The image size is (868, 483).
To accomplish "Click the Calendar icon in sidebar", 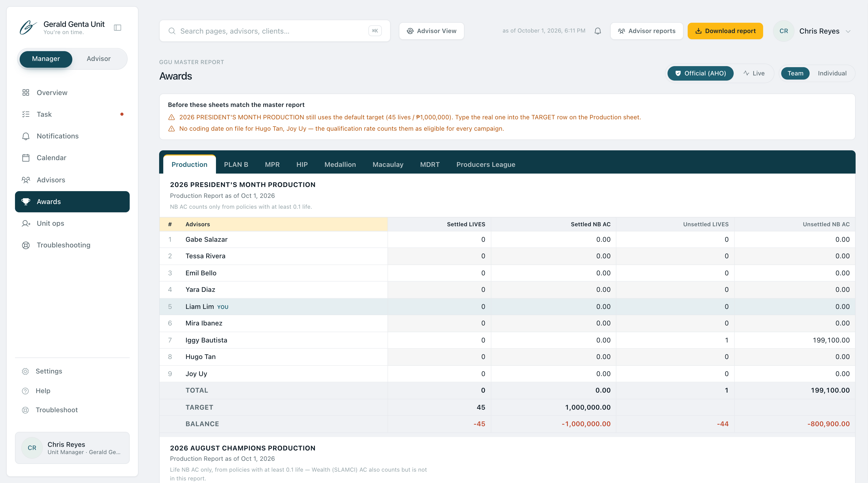I will [x=26, y=158].
